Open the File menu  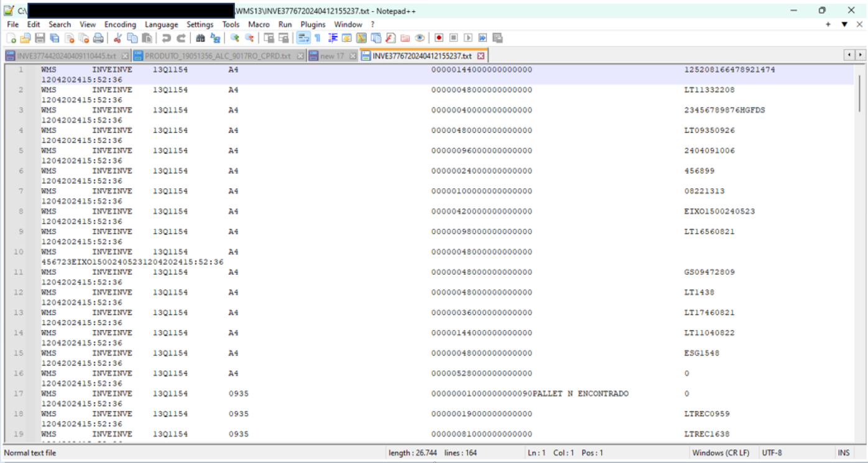pyautogui.click(x=13, y=24)
